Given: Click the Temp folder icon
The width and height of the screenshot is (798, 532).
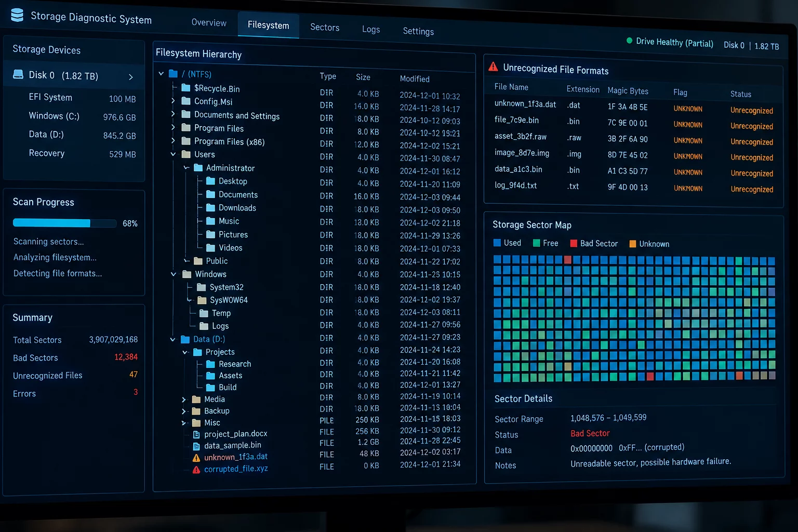Looking at the screenshot, I should pos(204,313).
